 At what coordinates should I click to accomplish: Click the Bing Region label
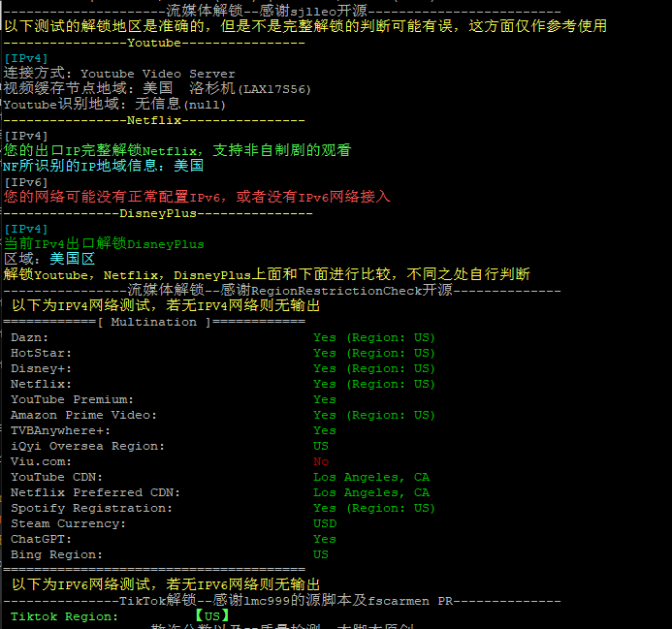coord(56,554)
